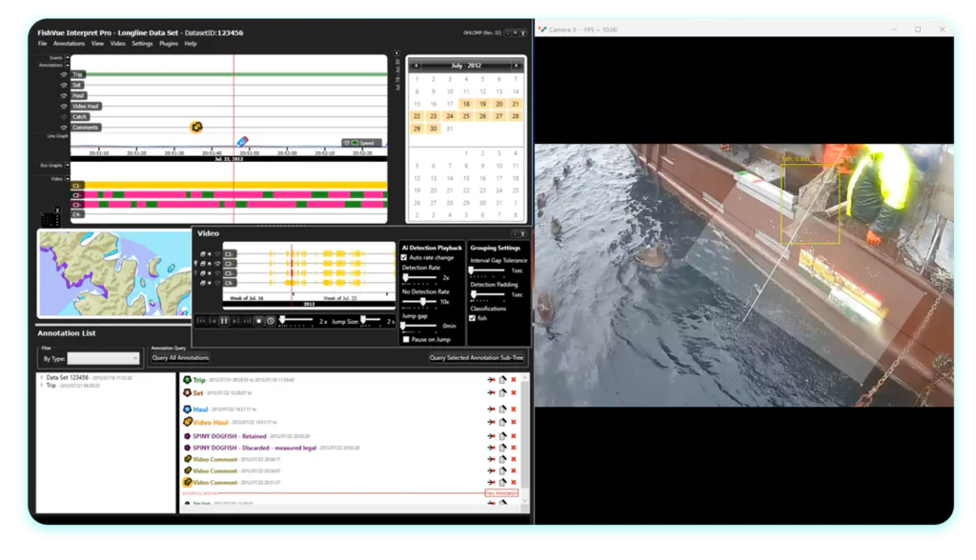Click the clock icon in playback controls
This screenshot has height=560, width=976.
tap(271, 322)
